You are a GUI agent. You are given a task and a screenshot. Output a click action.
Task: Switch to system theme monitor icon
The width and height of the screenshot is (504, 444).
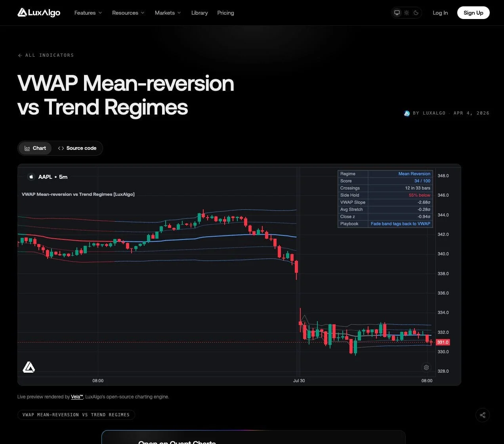pyautogui.click(x=397, y=13)
